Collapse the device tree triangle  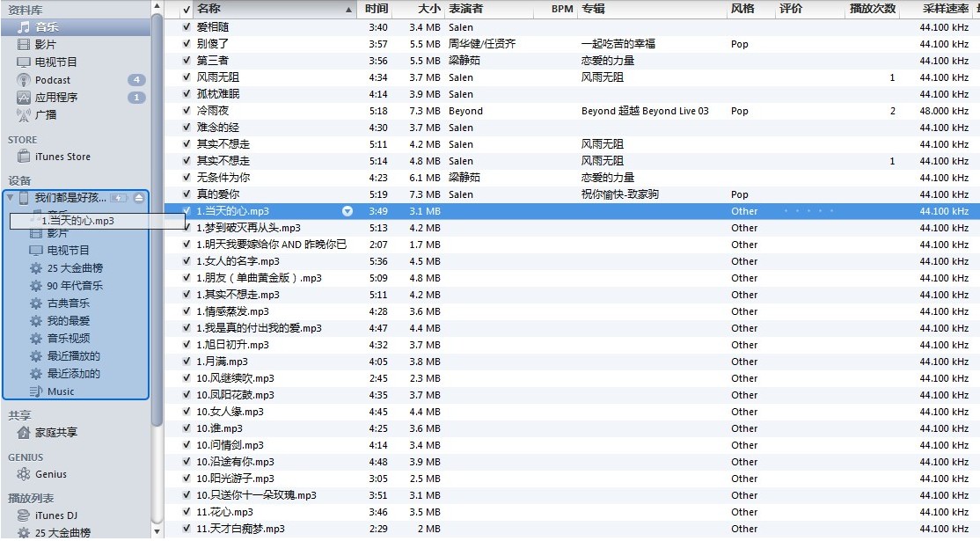[10, 198]
